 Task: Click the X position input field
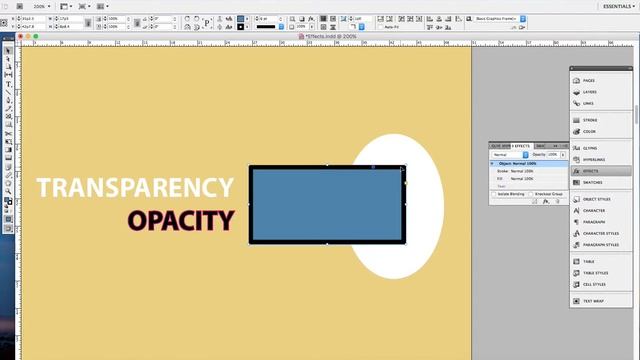tap(33, 19)
